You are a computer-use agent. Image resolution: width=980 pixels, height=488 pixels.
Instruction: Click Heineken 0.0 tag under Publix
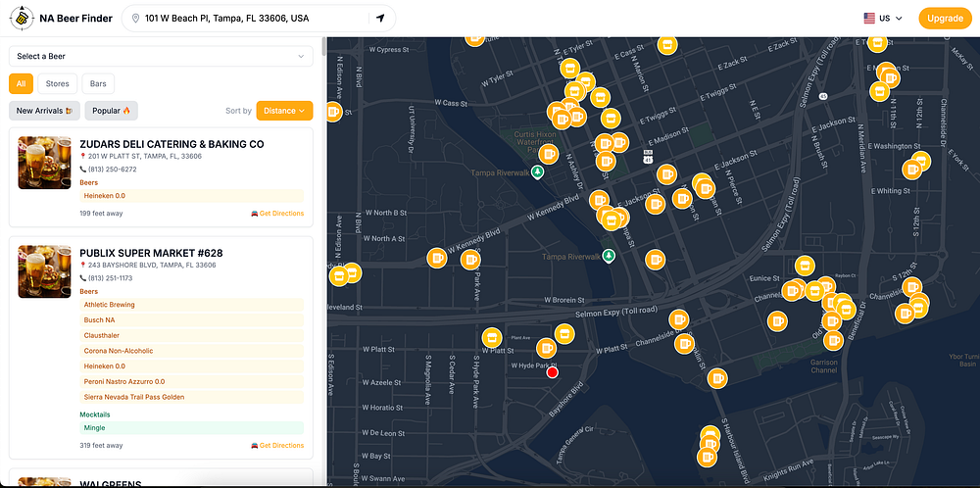point(192,366)
